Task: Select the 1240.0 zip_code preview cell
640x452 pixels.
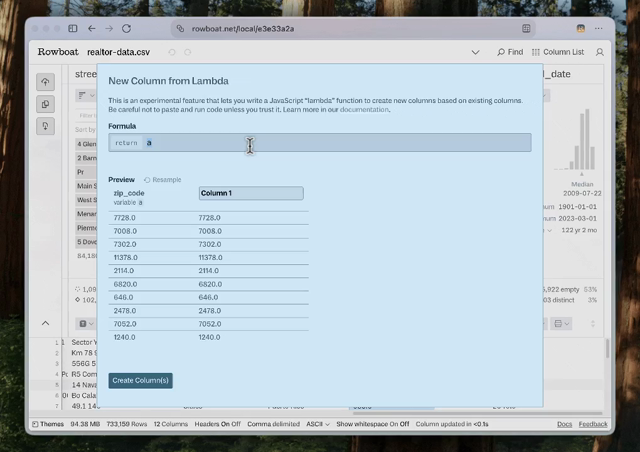Action: (124, 337)
